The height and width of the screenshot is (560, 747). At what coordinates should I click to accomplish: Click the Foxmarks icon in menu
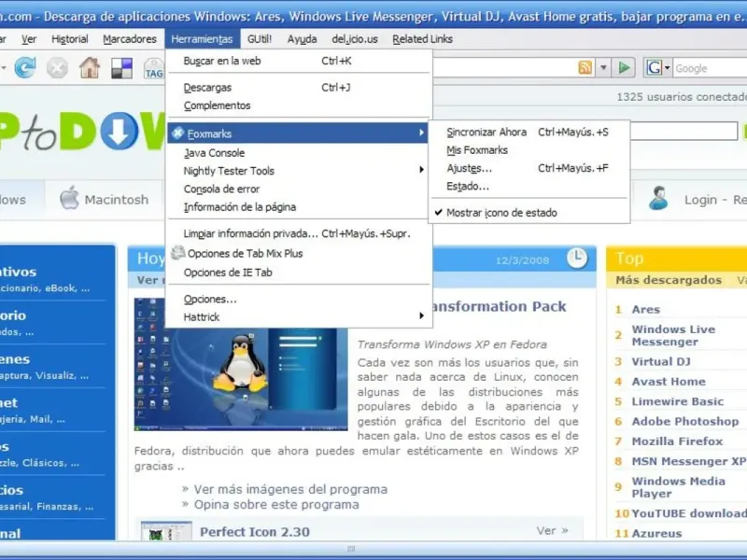[177, 133]
